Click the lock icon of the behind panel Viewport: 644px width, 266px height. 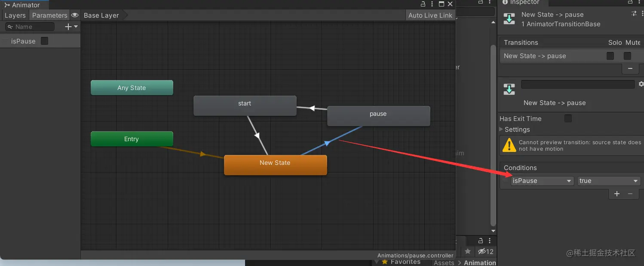point(481,2)
